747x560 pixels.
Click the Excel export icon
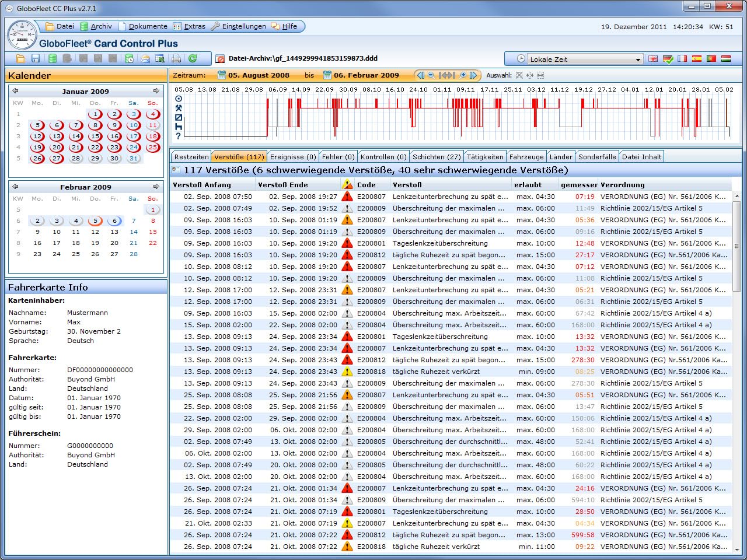[160, 58]
